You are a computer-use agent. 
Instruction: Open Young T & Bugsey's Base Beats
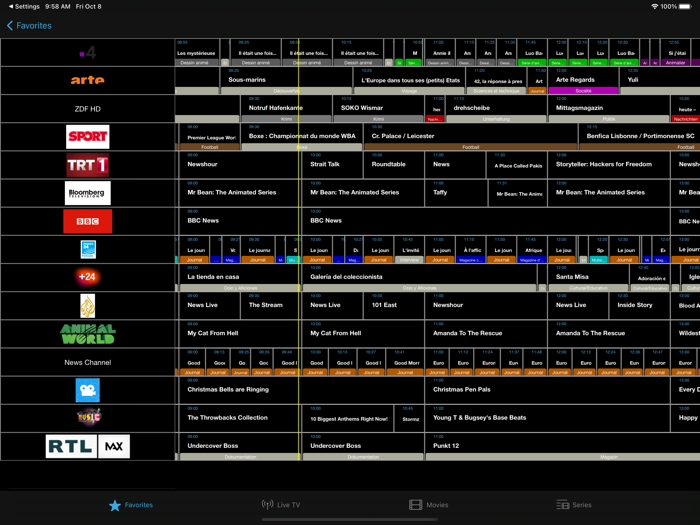547,418
